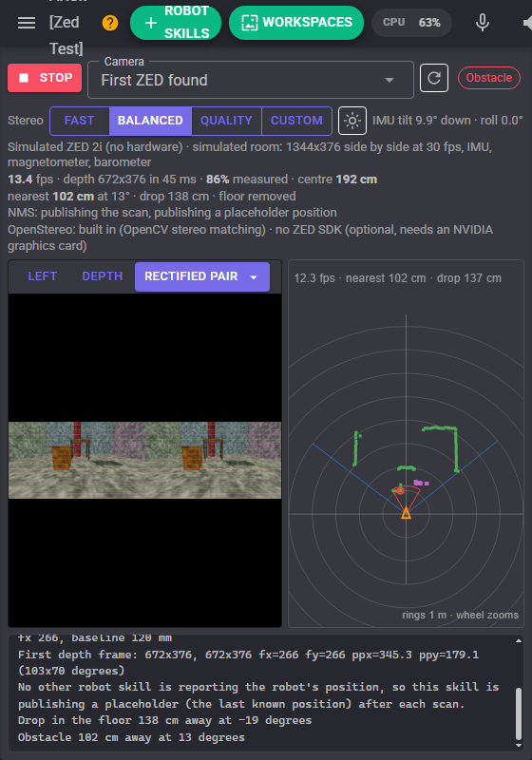Select the FAST stereo mode
This screenshot has width=532, height=760.
[80, 121]
